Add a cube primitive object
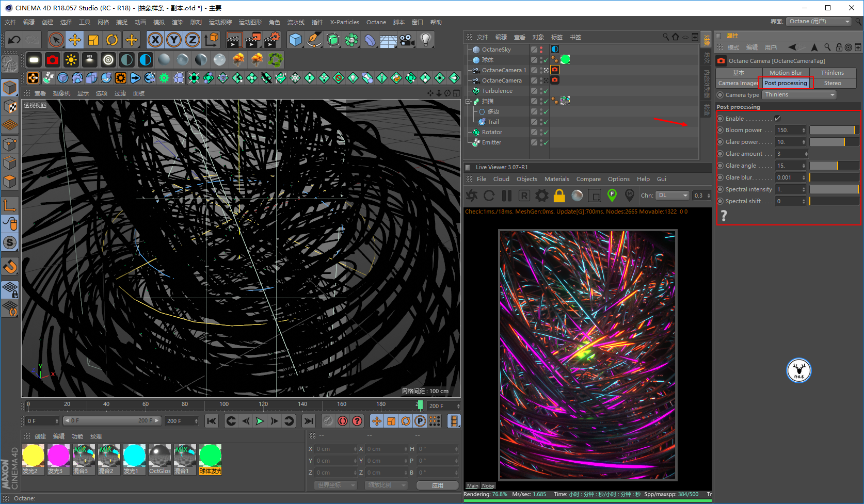Screen dimensions: 864x504 (296, 40)
